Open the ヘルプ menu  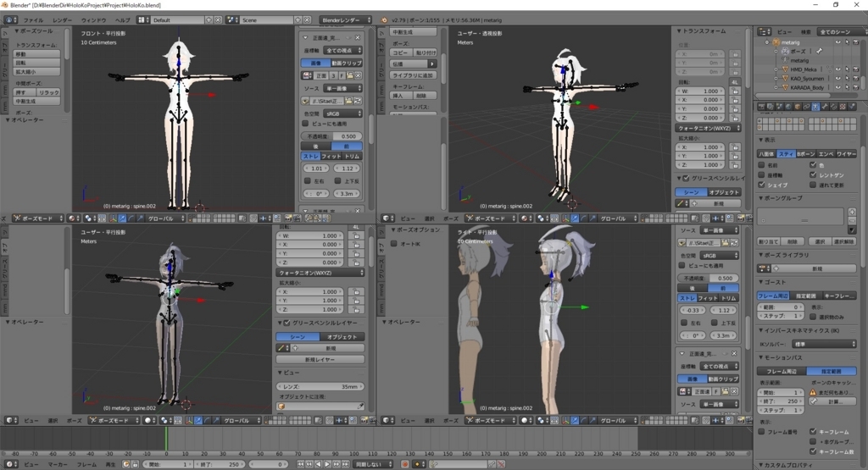(x=122, y=20)
